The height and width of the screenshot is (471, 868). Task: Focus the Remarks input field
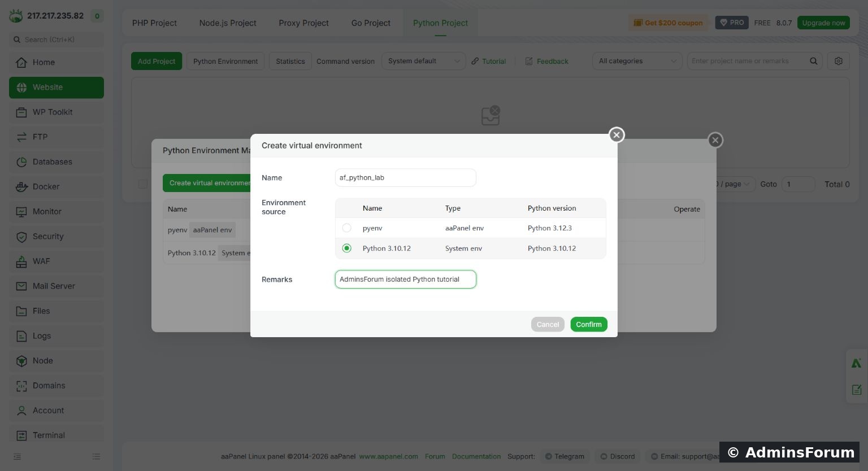406,279
